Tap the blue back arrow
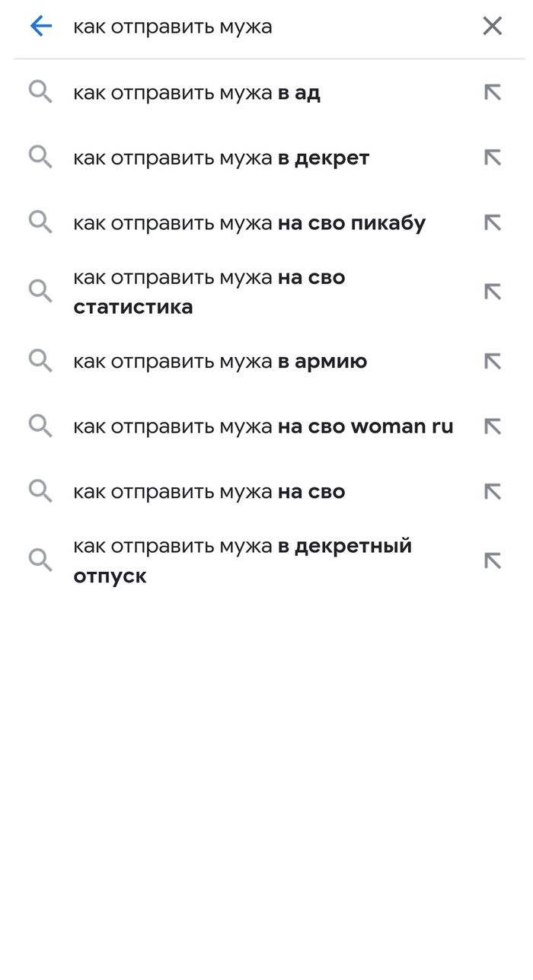The width and height of the screenshot is (533, 980). coord(40,27)
